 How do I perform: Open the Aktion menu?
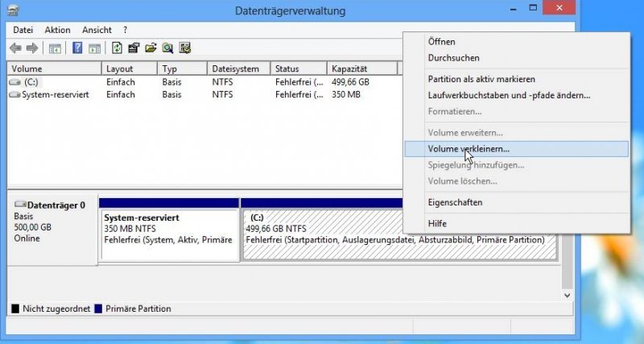pyautogui.click(x=57, y=30)
